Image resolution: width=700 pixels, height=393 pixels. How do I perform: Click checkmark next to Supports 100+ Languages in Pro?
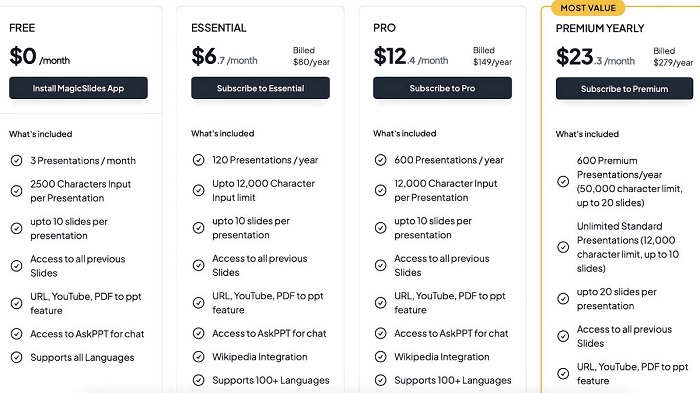point(380,380)
